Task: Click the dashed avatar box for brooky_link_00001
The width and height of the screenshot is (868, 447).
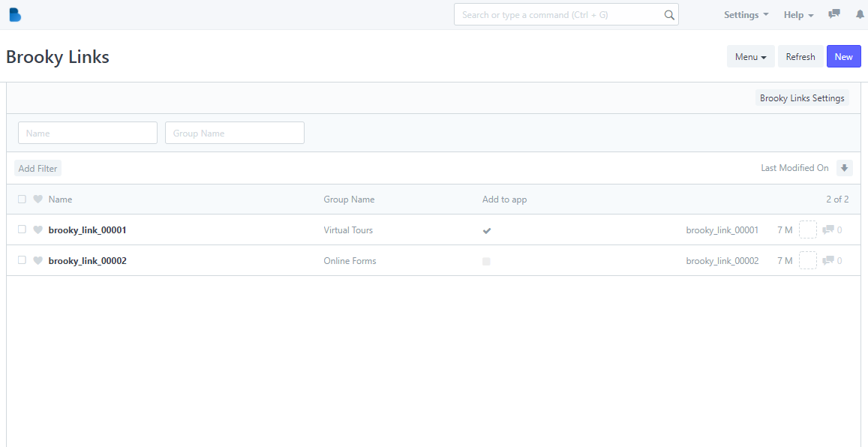Action: [x=808, y=229]
